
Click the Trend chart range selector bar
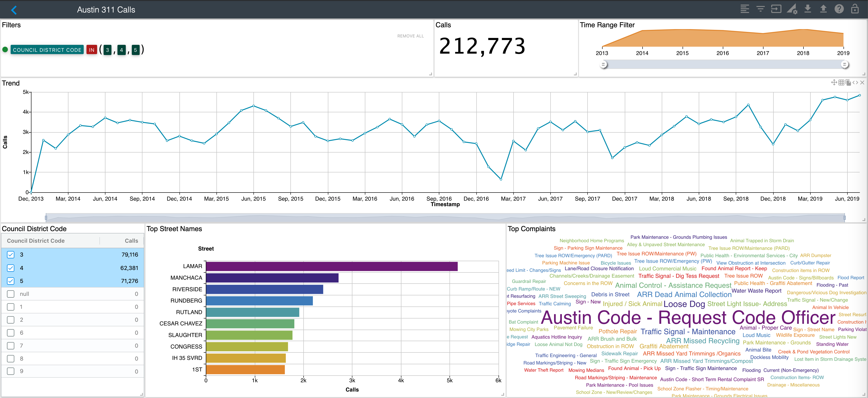point(445,217)
